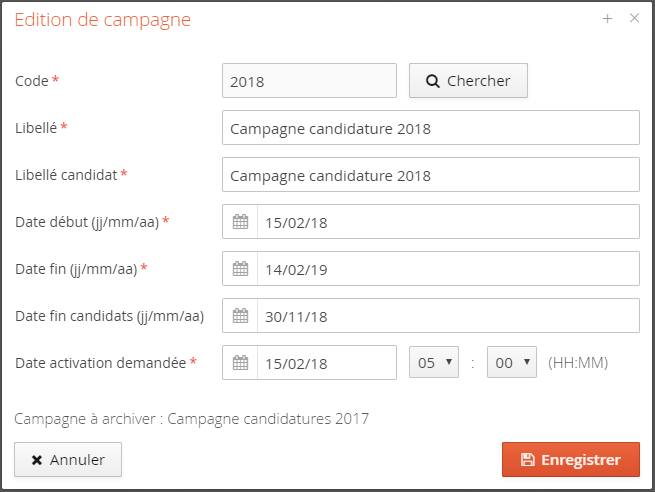Click the Edition de campagne title

tap(102, 19)
